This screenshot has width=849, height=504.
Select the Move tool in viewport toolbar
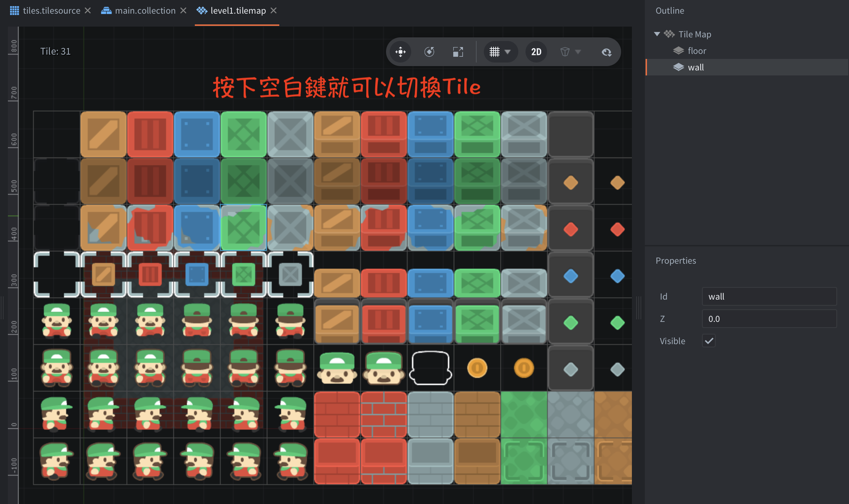point(400,52)
